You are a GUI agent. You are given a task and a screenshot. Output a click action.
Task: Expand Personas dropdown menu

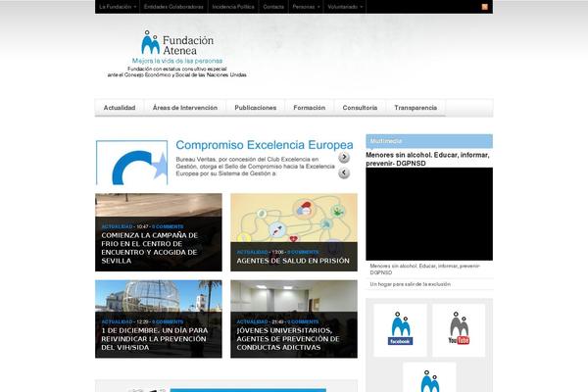pyautogui.click(x=306, y=7)
